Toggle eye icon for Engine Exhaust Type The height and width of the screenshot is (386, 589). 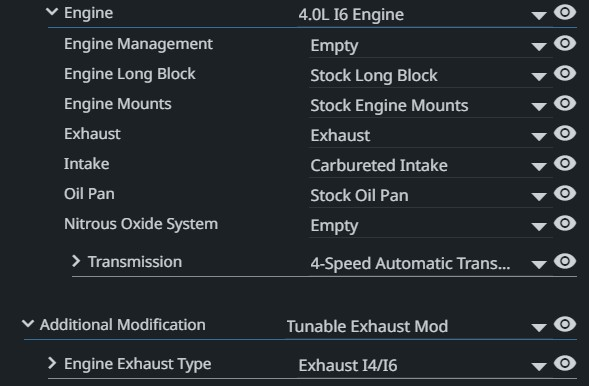(565, 363)
